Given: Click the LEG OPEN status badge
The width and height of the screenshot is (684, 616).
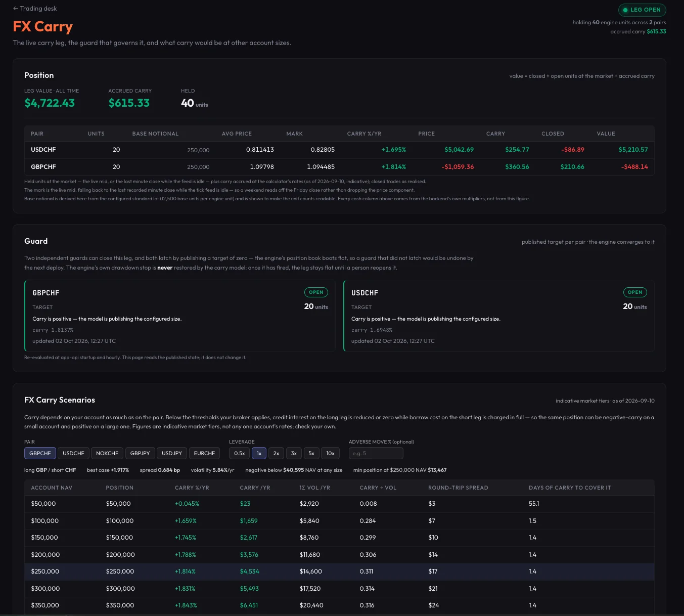Looking at the screenshot, I should coord(642,10).
